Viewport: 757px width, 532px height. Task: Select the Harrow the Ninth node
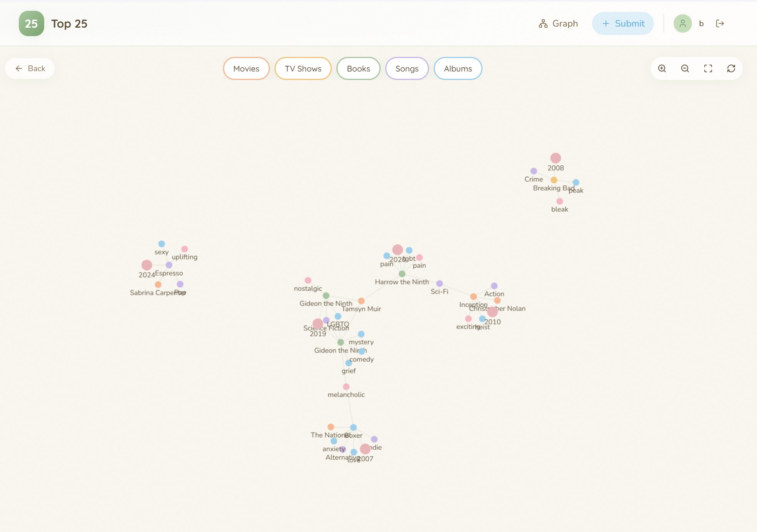pyautogui.click(x=402, y=274)
